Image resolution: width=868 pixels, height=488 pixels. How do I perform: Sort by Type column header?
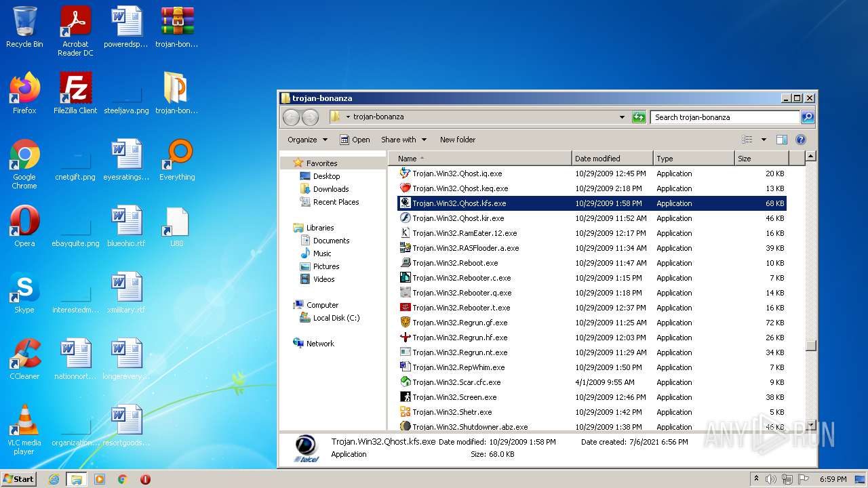694,159
